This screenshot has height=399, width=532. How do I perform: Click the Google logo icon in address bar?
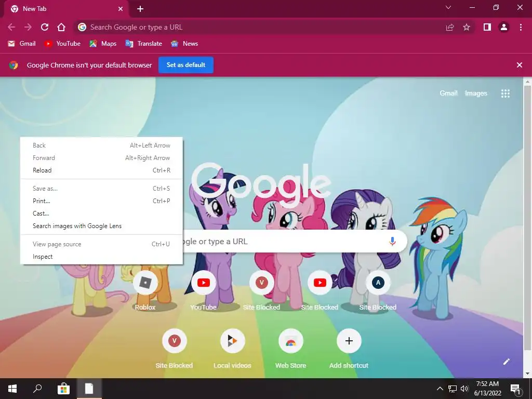[x=82, y=27]
